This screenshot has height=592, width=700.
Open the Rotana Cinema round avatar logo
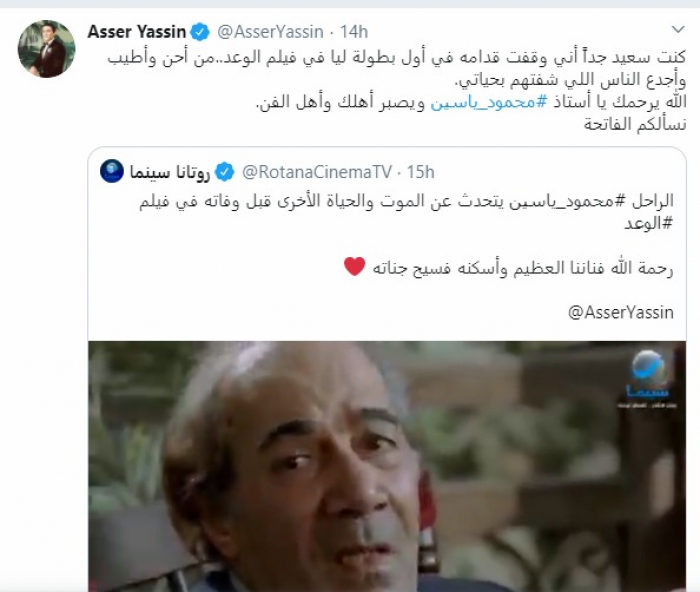[112, 171]
